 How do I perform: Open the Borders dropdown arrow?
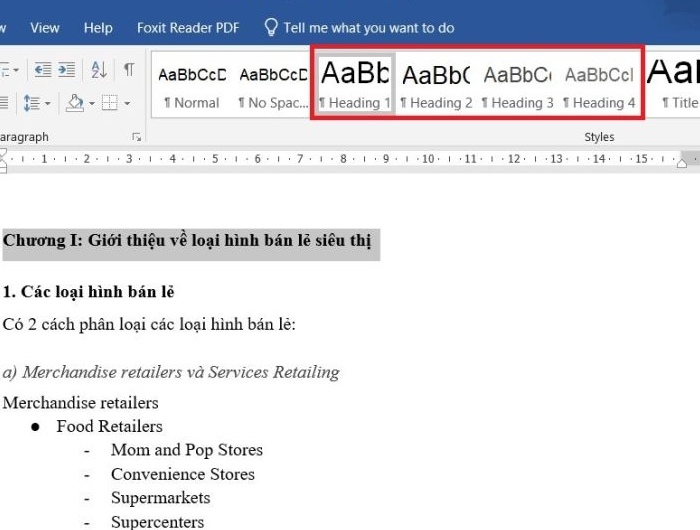click(125, 103)
